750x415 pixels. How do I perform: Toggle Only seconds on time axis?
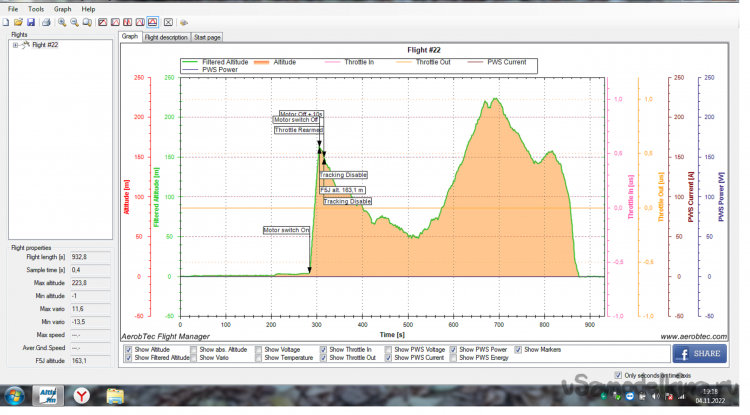[x=618, y=375]
